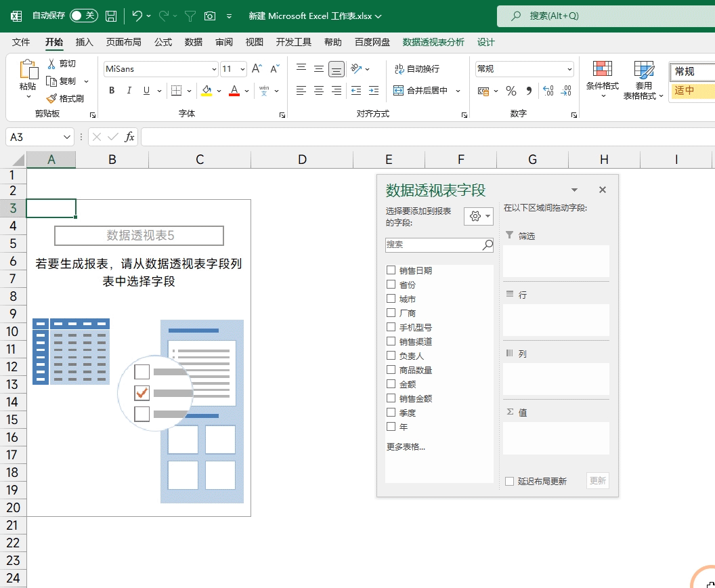This screenshot has height=588, width=715.
Task: Click the Format Painter brush icon
Action: pos(51,98)
